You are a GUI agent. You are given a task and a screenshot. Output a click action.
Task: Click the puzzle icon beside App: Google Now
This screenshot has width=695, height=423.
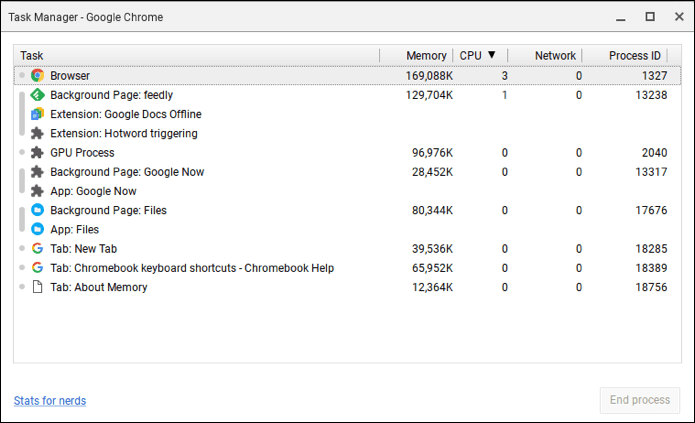pos(37,191)
